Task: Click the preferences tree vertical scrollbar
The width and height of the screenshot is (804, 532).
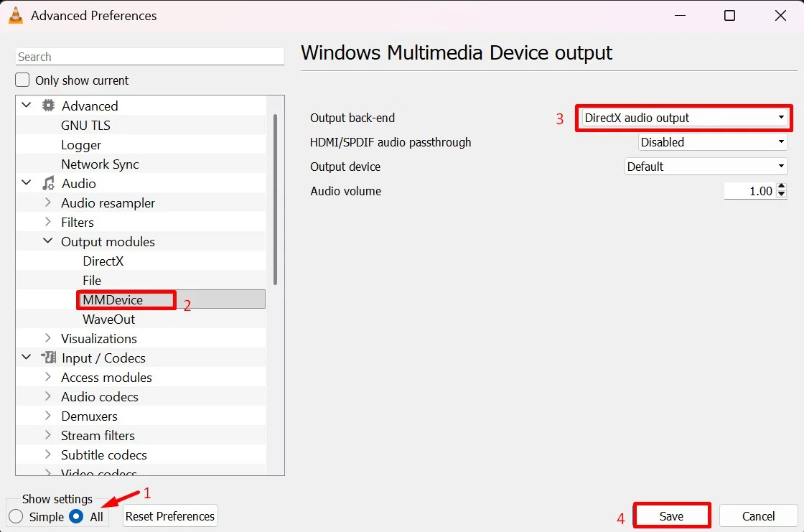Action: (276, 199)
